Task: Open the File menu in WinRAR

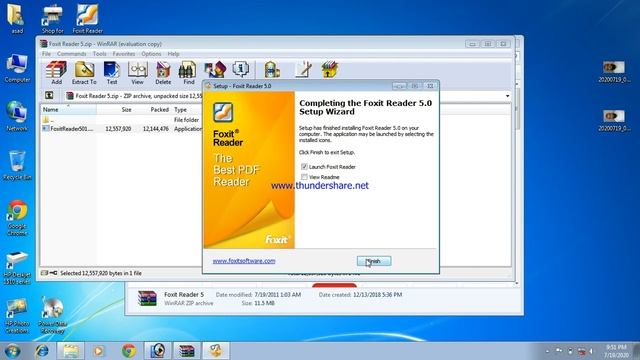Action: click(x=47, y=54)
